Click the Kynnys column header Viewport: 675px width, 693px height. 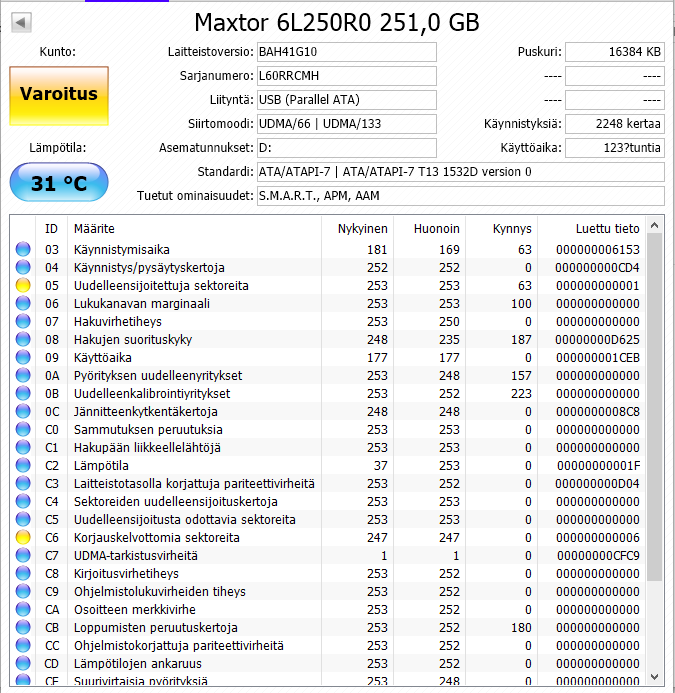502,228
